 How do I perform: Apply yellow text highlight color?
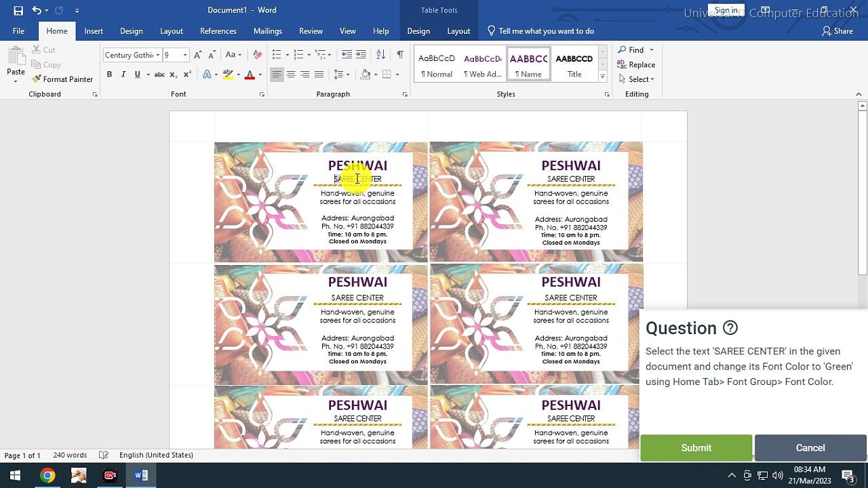click(228, 75)
